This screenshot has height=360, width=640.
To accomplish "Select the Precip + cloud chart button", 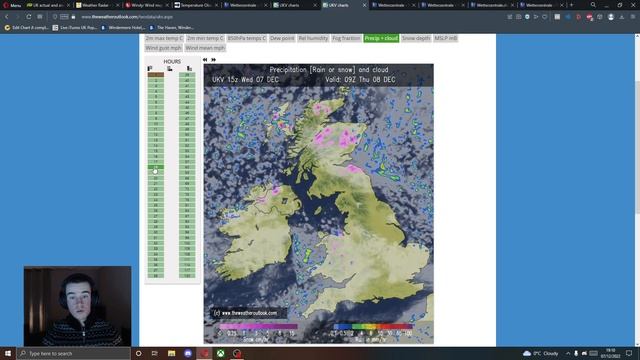I will pyautogui.click(x=381, y=38).
